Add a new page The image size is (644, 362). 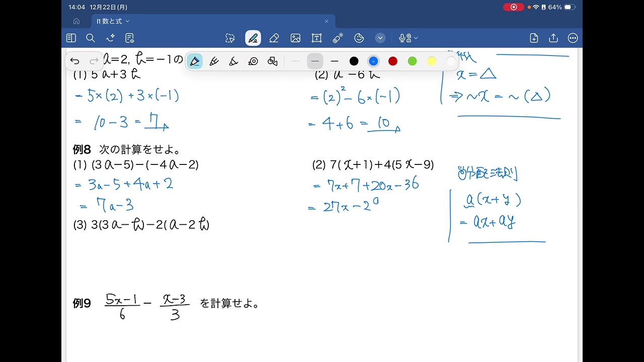(x=534, y=38)
